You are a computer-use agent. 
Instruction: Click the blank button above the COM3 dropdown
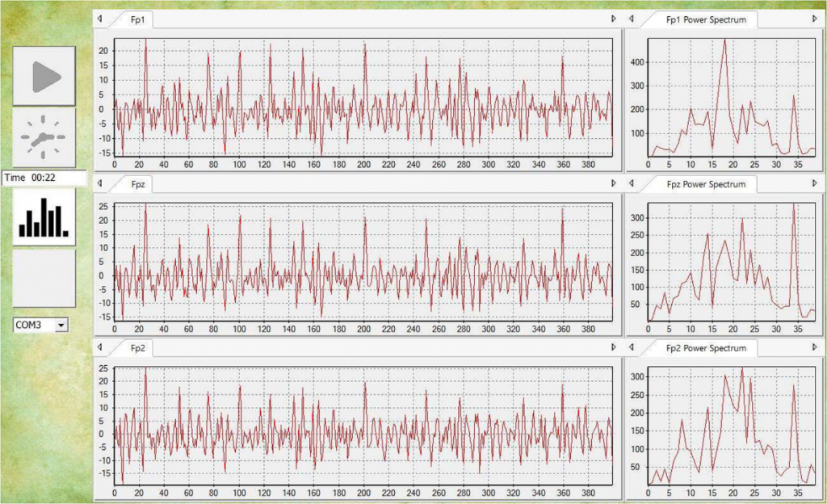(44, 278)
